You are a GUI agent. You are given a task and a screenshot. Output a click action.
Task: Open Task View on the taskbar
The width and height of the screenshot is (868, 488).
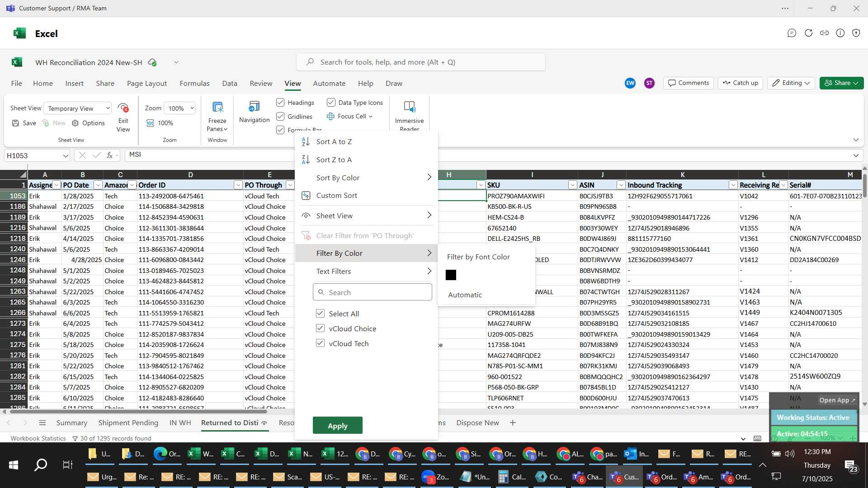click(x=68, y=465)
